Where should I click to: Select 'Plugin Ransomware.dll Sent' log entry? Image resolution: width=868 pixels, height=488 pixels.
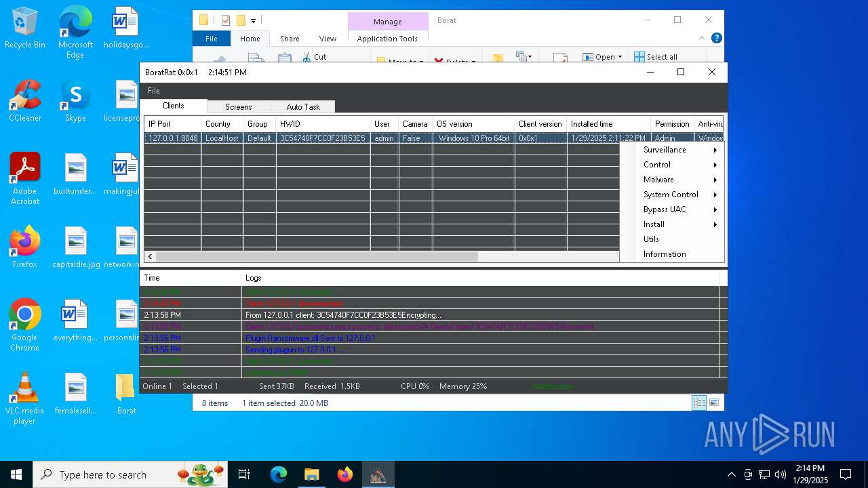pos(430,338)
